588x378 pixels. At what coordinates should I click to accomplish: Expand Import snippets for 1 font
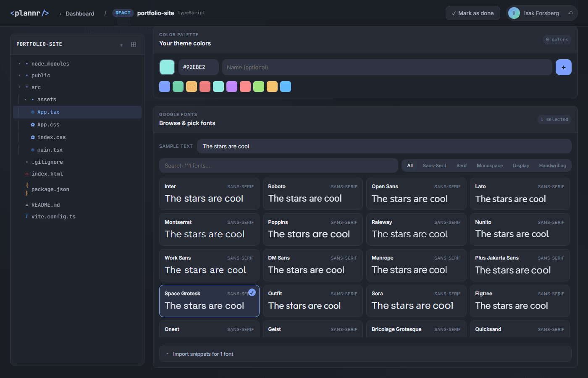365,354
